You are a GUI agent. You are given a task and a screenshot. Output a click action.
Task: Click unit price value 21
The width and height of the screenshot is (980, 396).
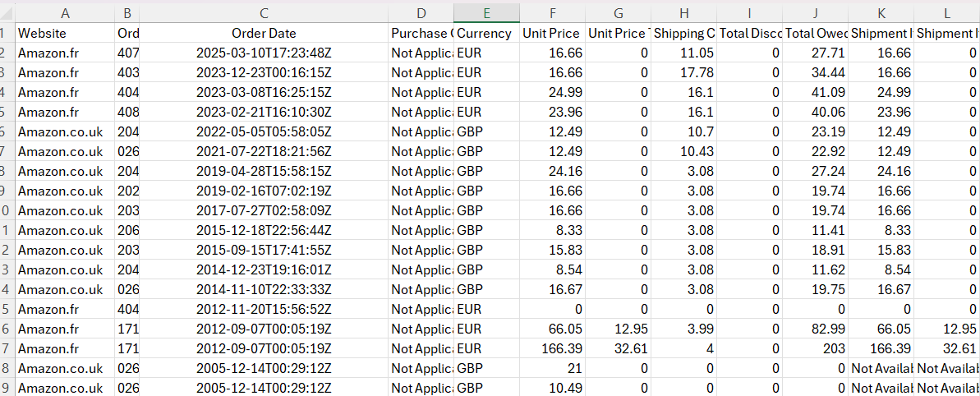pos(553,368)
